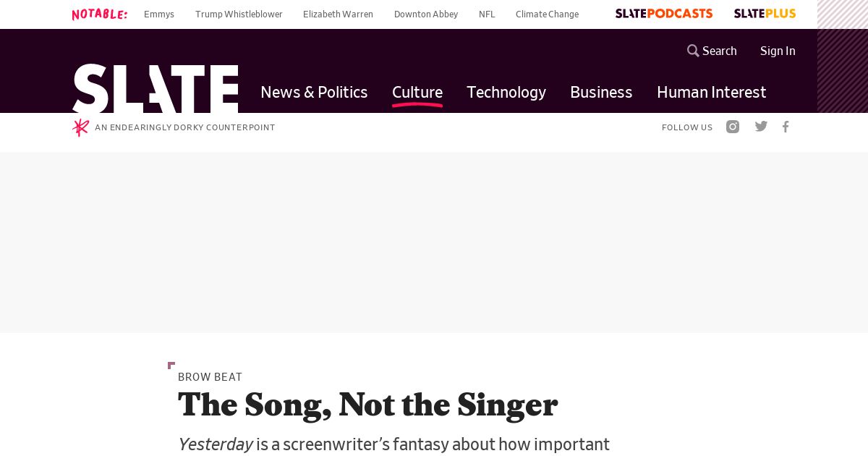Click the search magnifier icon

coord(693,51)
